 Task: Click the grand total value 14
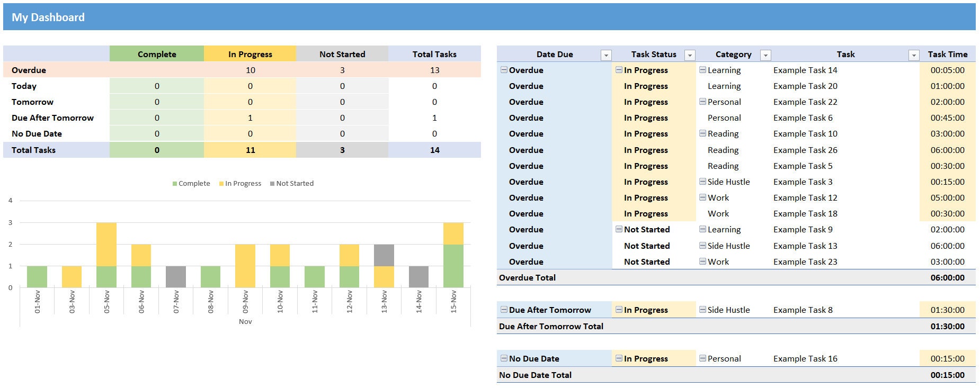click(434, 150)
